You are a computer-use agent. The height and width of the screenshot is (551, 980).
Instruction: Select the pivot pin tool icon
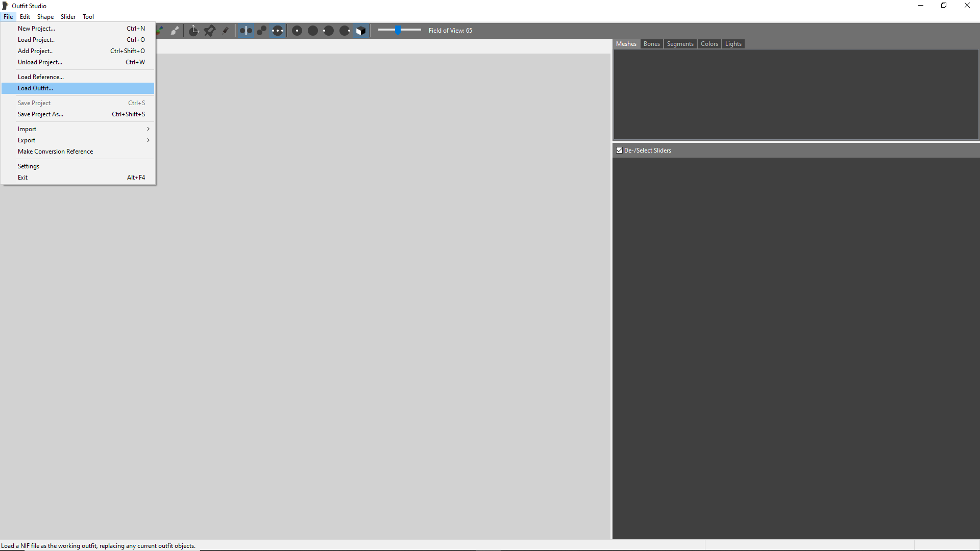(210, 31)
